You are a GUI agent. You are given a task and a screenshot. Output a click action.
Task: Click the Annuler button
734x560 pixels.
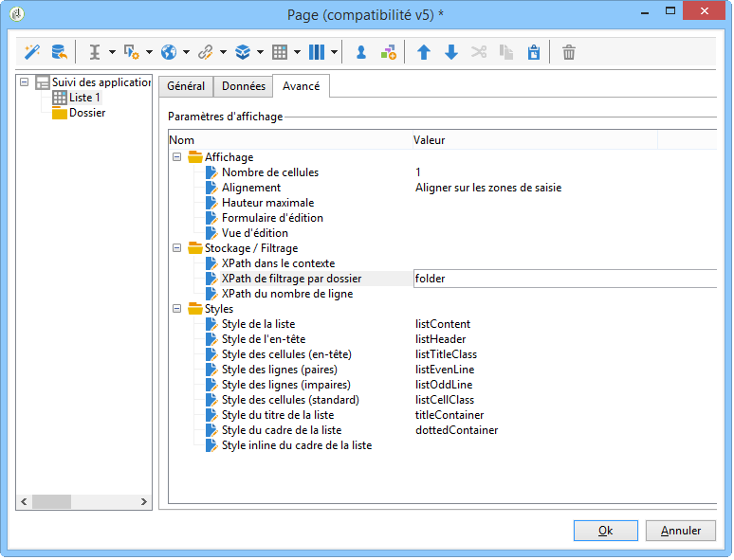point(681,531)
